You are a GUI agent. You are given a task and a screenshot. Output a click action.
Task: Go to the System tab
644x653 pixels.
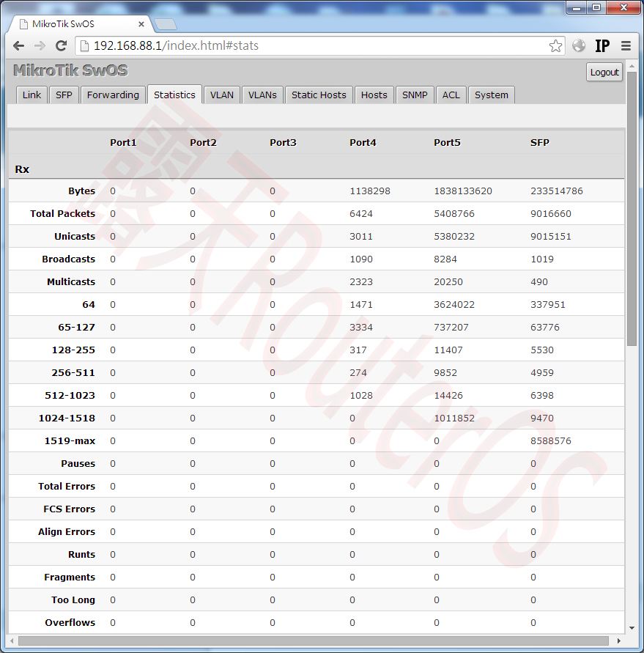pyautogui.click(x=491, y=95)
